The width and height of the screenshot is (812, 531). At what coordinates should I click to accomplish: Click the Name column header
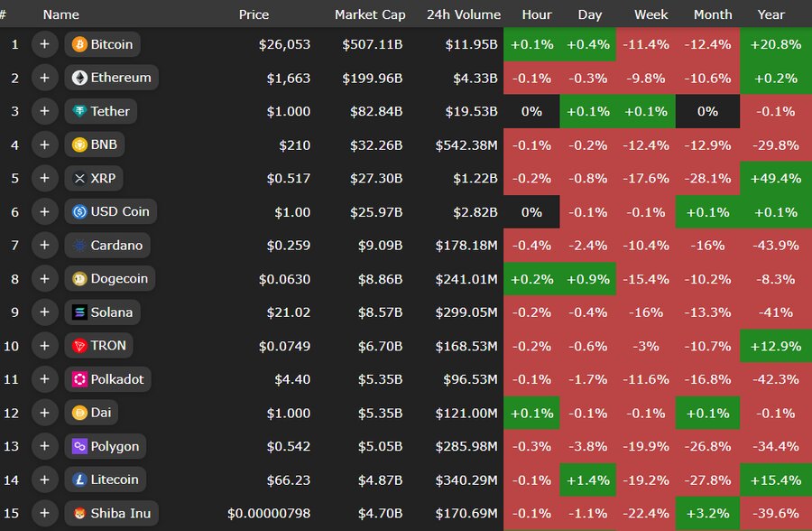click(x=60, y=14)
